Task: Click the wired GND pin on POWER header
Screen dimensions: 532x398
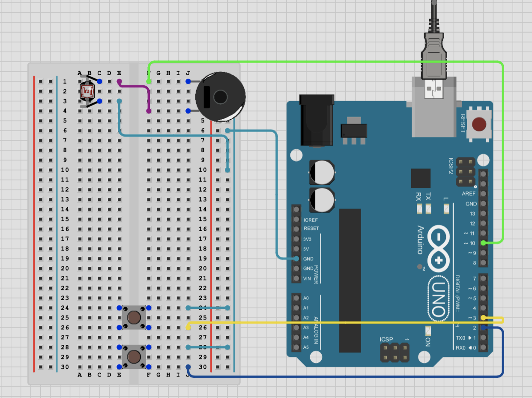Action: tap(296, 259)
